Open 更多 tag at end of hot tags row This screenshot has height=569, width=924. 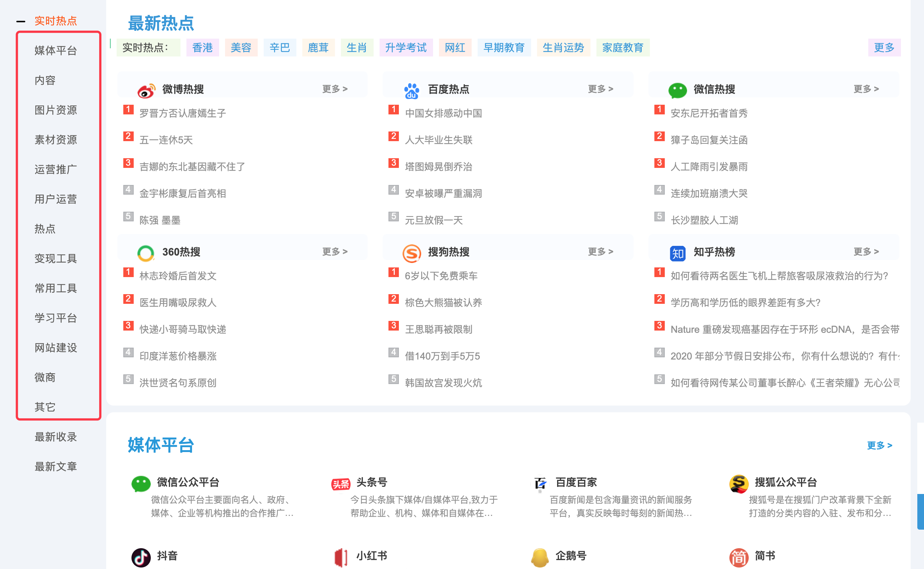pyautogui.click(x=884, y=48)
